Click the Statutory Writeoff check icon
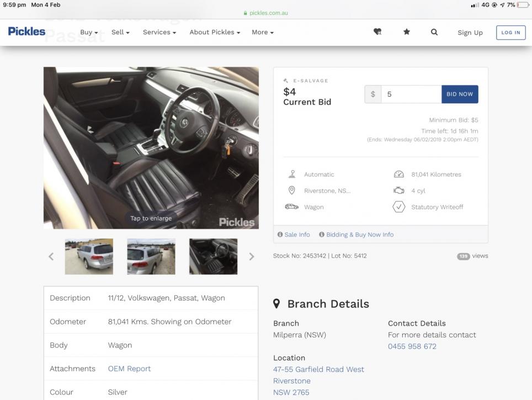 click(398, 207)
